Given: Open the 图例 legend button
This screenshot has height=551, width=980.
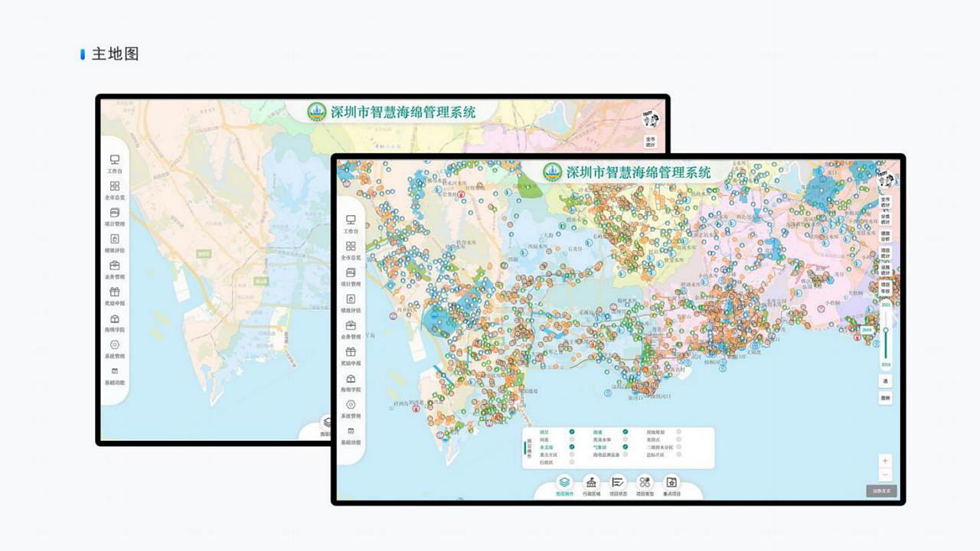Looking at the screenshot, I should tap(885, 398).
